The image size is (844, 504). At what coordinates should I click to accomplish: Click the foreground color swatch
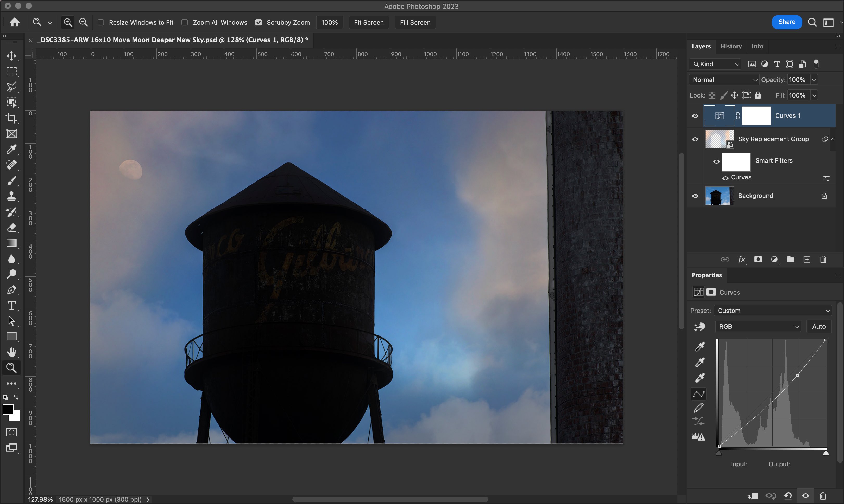pyautogui.click(x=8, y=409)
